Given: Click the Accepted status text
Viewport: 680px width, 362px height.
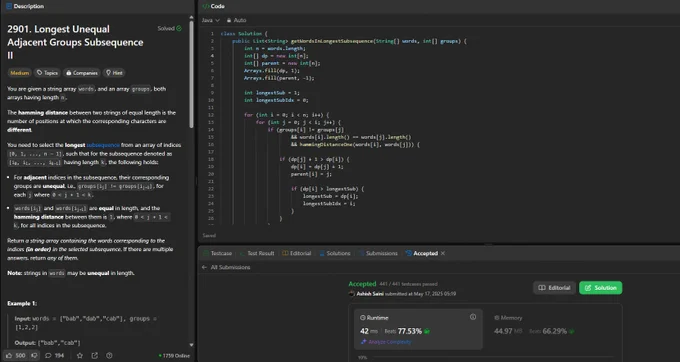Looking at the screenshot, I should (362, 284).
